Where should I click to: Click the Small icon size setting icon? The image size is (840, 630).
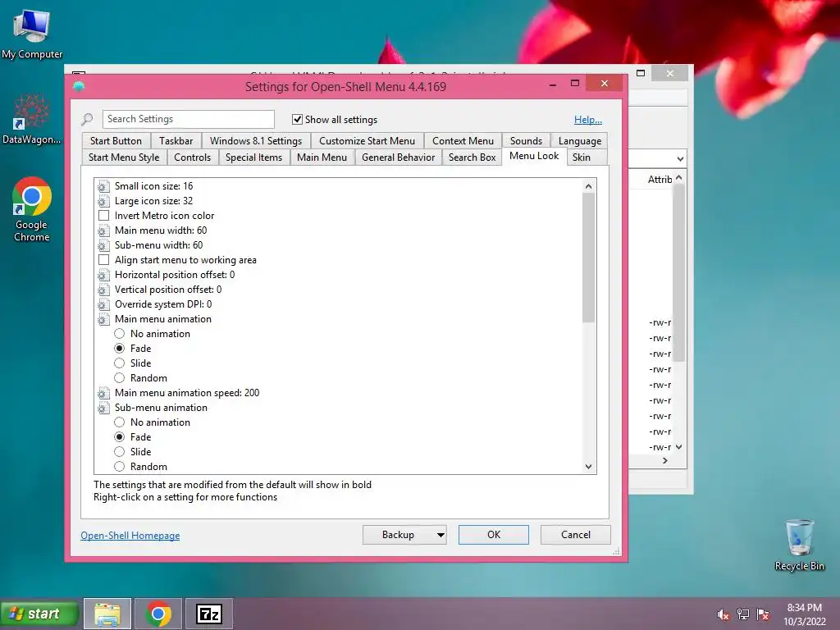click(103, 186)
